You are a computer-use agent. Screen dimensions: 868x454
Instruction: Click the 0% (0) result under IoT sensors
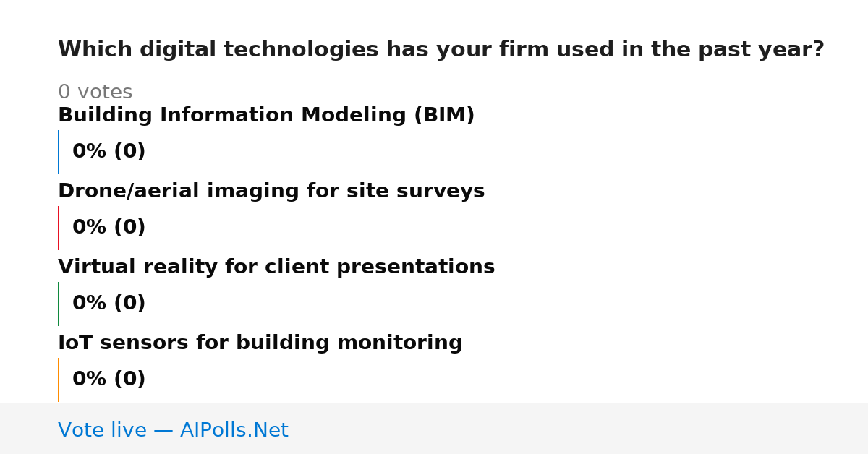tap(109, 380)
